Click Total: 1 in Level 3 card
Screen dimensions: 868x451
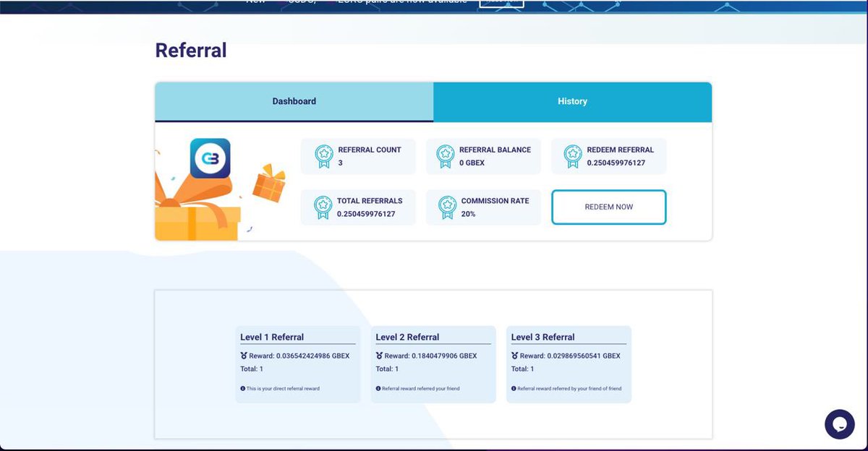522,369
